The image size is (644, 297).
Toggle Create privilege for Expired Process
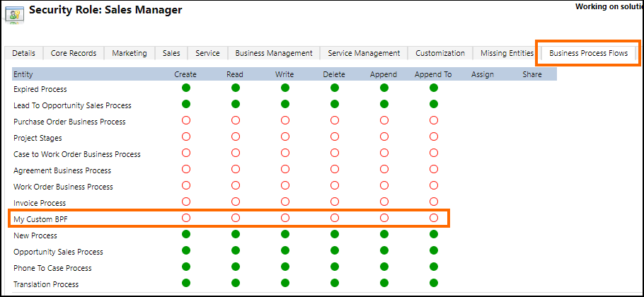tap(186, 88)
